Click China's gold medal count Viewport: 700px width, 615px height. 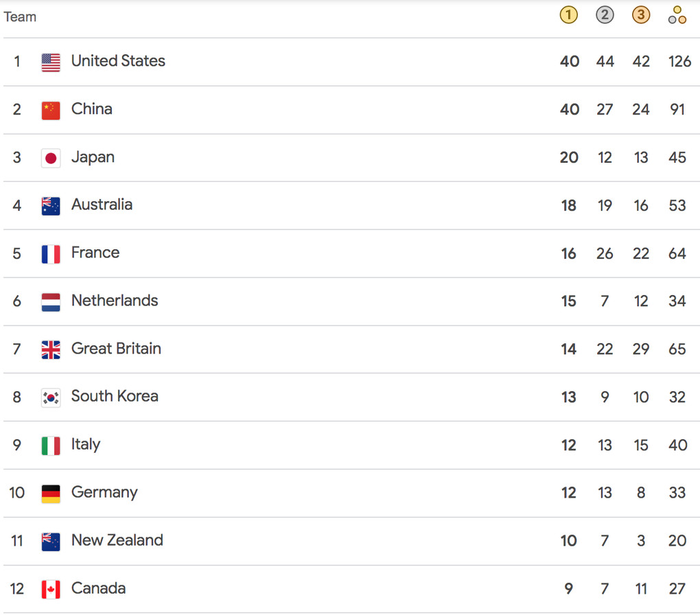tap(570, 110)
